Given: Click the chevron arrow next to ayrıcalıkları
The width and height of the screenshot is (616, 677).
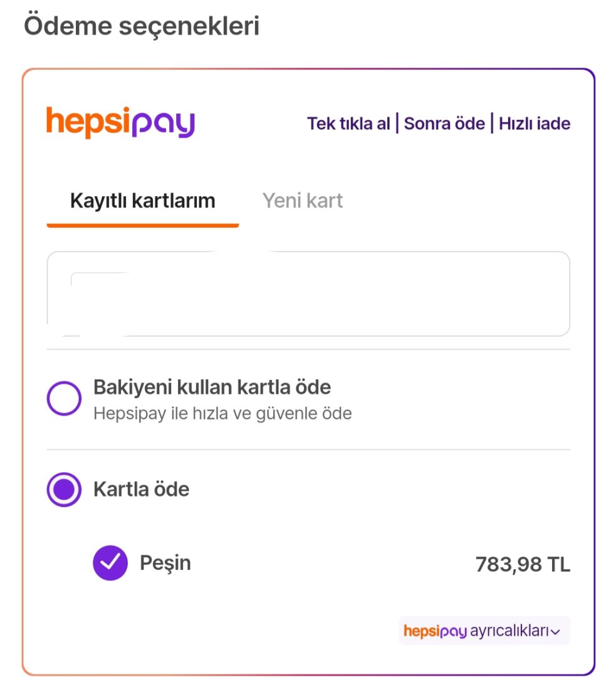Looking at the screenshot, I should (555, 632).
